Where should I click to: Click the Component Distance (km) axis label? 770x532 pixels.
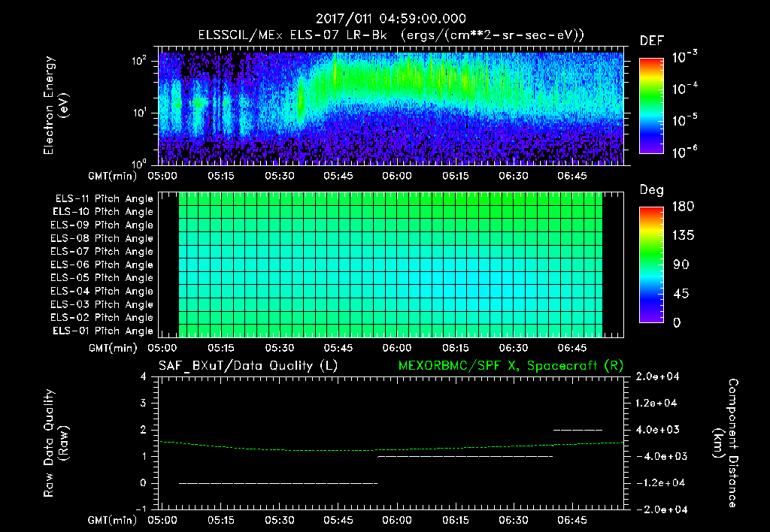point(726,443)
